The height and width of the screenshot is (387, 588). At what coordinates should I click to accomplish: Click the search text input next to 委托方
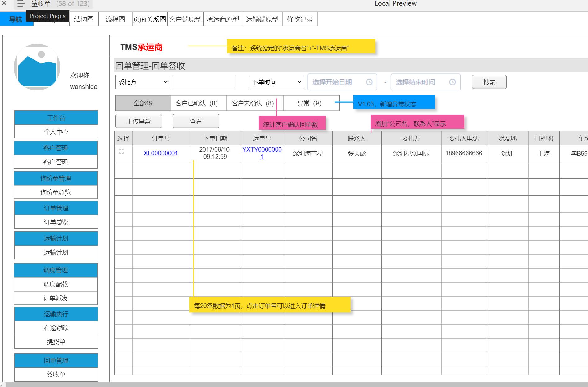(x=204, y=82)
